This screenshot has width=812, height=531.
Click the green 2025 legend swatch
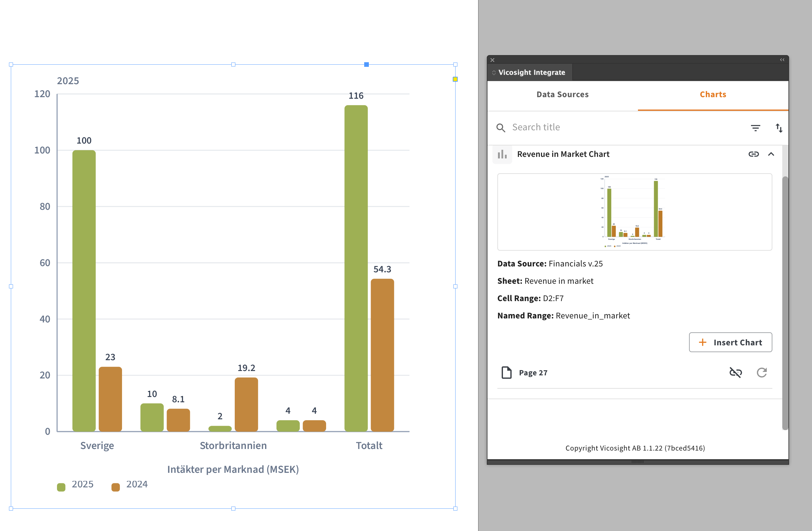coord(61,487)
